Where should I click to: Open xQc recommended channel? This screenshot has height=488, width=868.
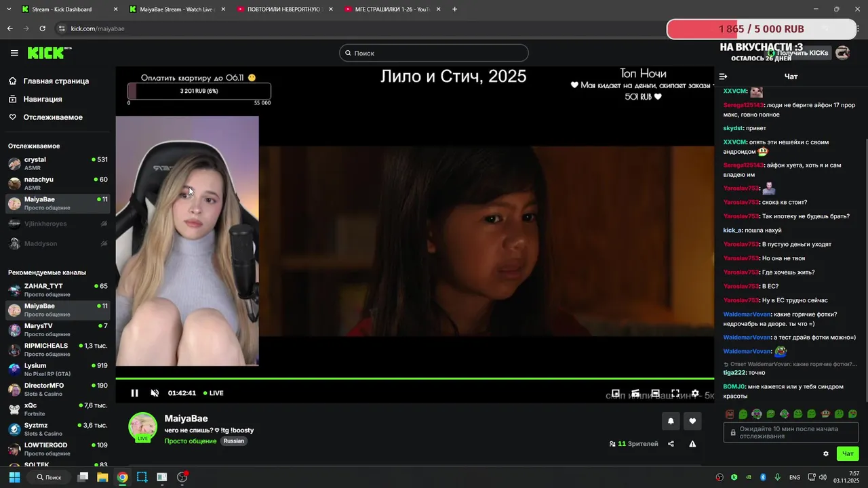[x=58, y=409]
